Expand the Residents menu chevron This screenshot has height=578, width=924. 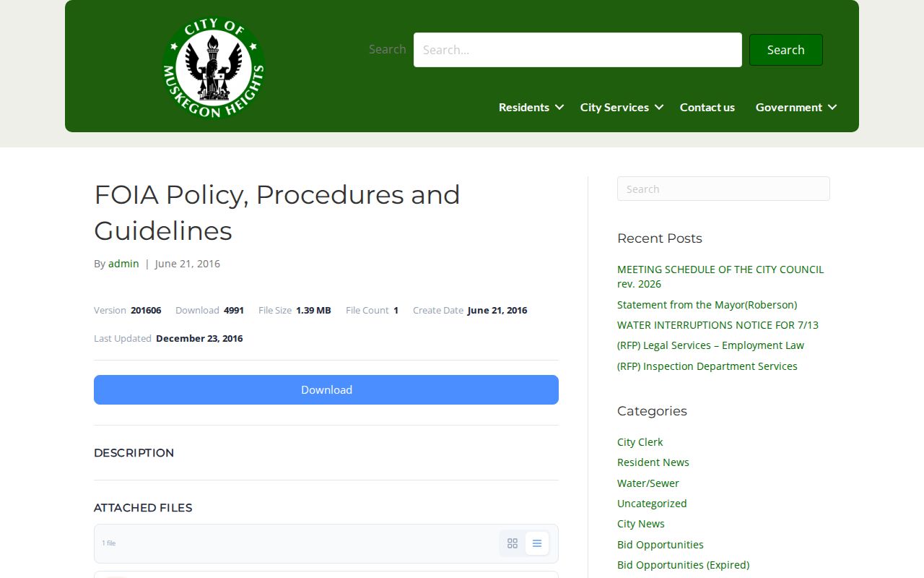pos(559,107)
